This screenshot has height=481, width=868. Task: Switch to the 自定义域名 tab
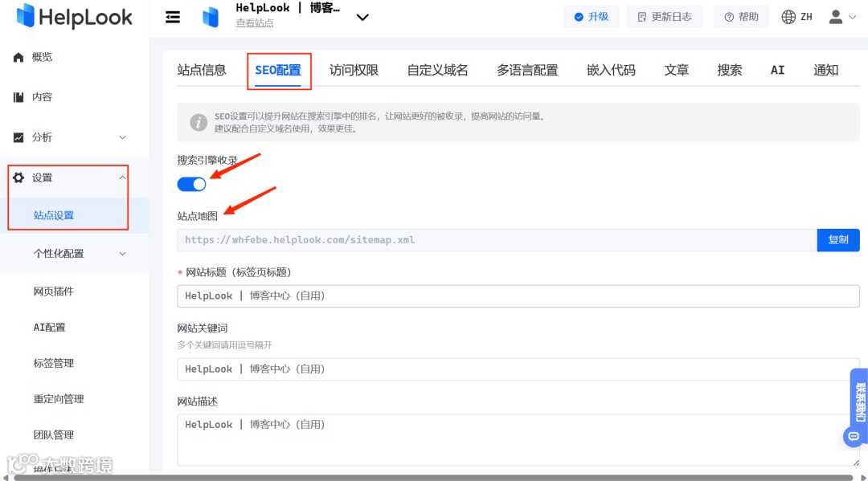[x=437, y=70]
